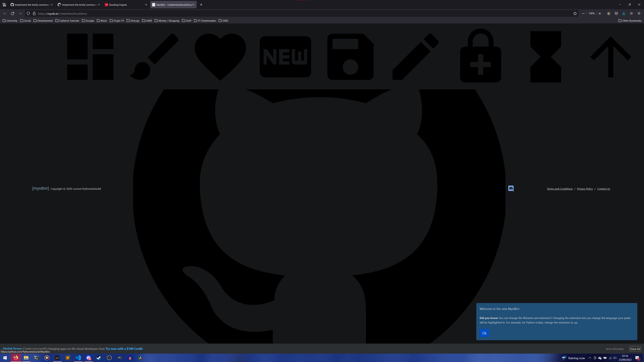This screenshot has height=362, width=644.
Task: Click the NEW paste icon
Action: click(x=285, y=57)
